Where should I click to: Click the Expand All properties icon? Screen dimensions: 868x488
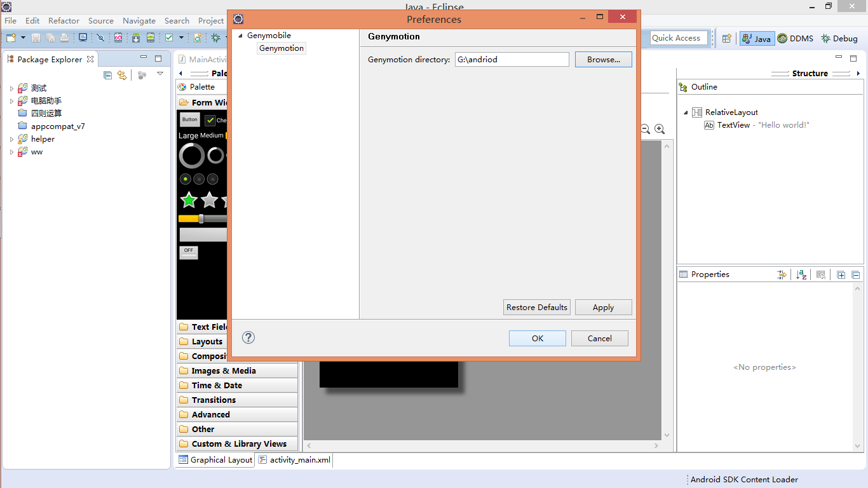tap(841, 274)
